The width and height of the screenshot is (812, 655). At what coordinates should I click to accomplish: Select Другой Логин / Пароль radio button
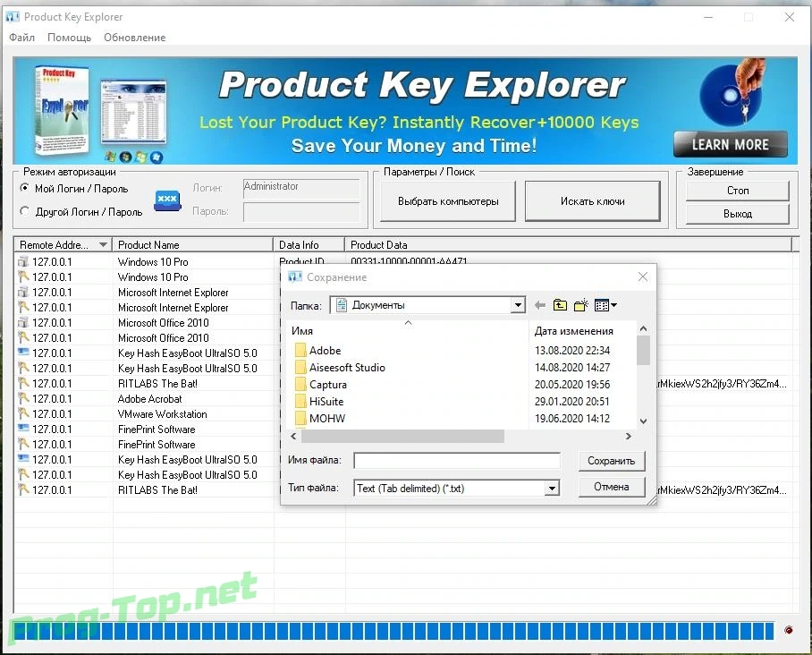[x=24, y=211]
